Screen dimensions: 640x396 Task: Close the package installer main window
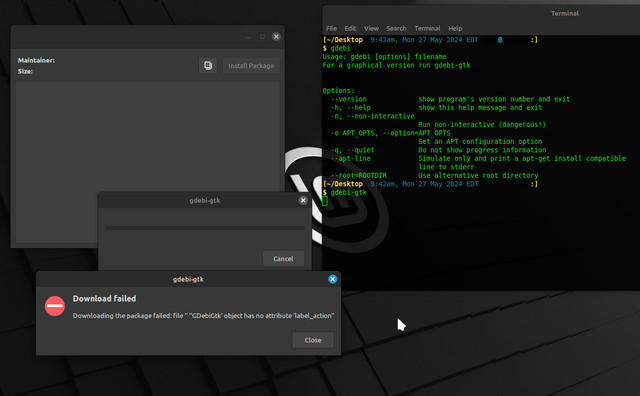click(x=276, y=37)
